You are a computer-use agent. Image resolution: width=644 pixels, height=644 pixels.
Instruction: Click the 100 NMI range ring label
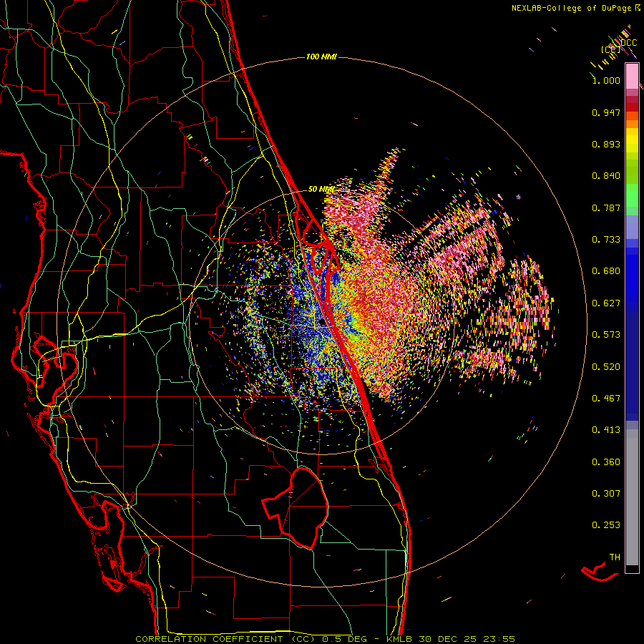click(321, 57)
